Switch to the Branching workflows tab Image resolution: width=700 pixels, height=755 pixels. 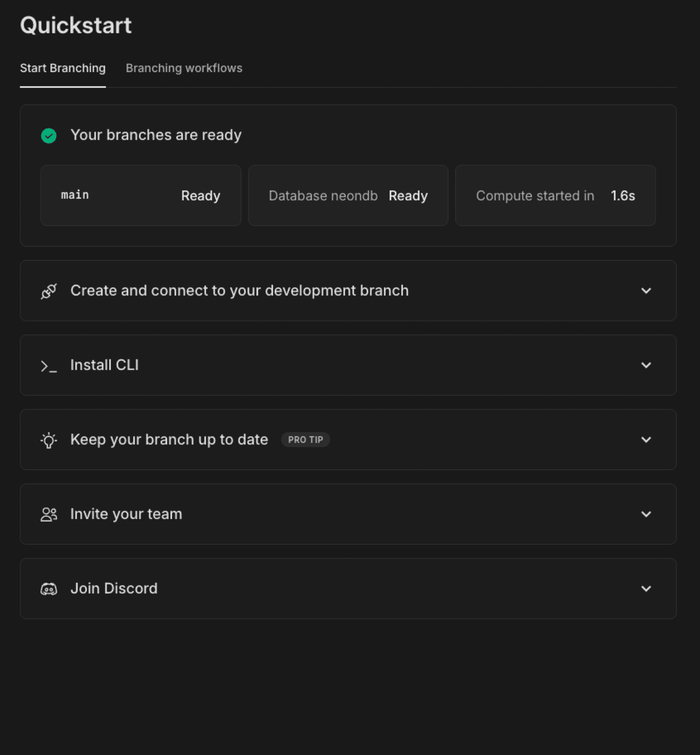point(184,68)
